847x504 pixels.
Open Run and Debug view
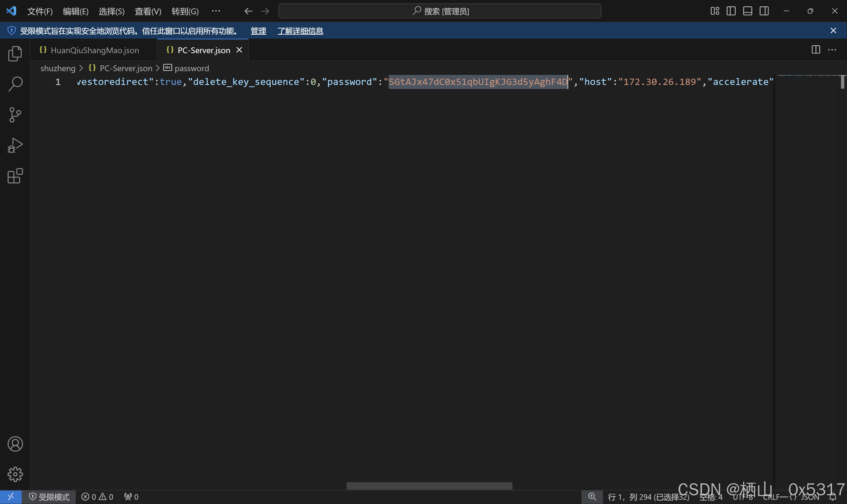click(x=15, y=145)
